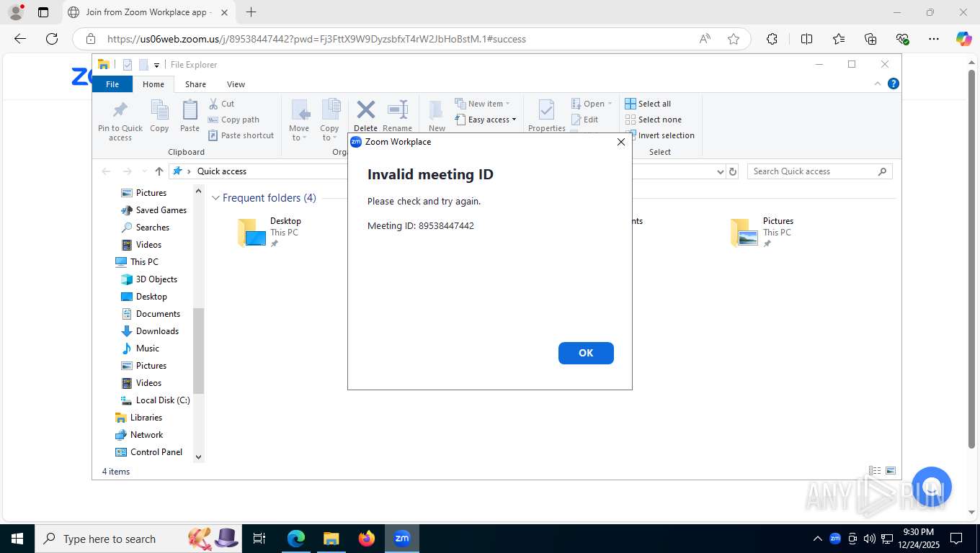Open a new Edge tab

coord(251,12)
